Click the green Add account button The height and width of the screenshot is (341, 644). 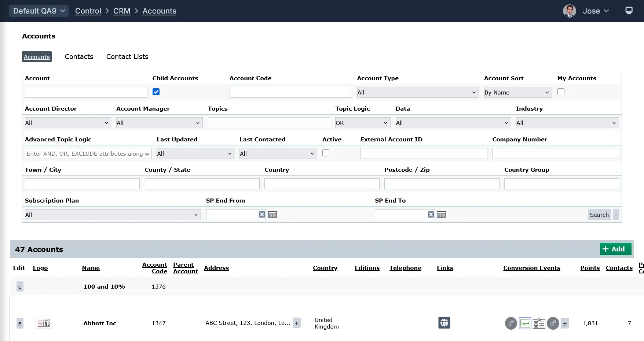coord(615,249)
